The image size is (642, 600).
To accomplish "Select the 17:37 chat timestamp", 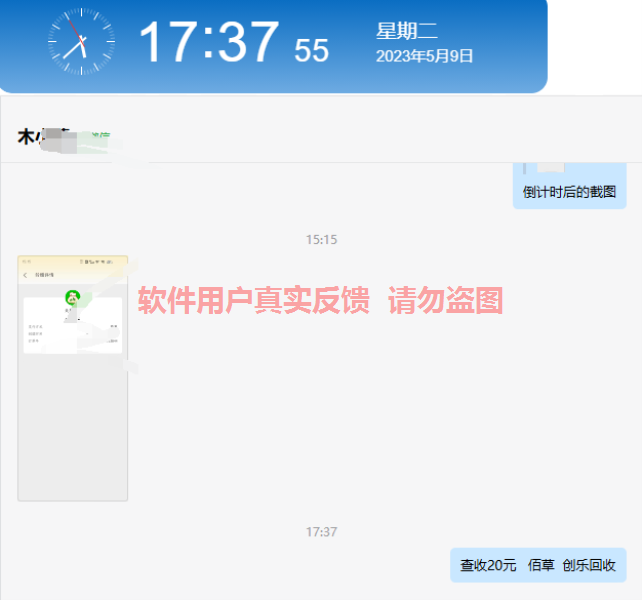I will tap(321, 532).
